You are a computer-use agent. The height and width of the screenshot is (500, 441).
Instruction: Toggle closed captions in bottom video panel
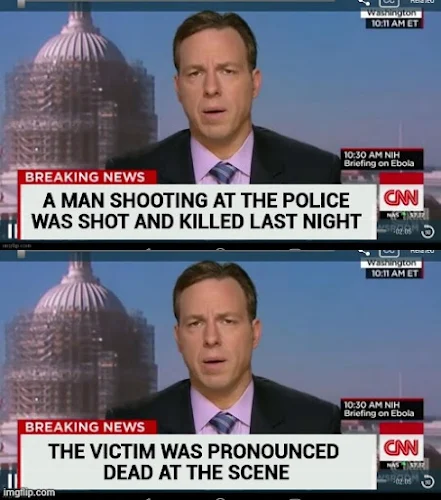pyautogui.click(x=389, y=252)
